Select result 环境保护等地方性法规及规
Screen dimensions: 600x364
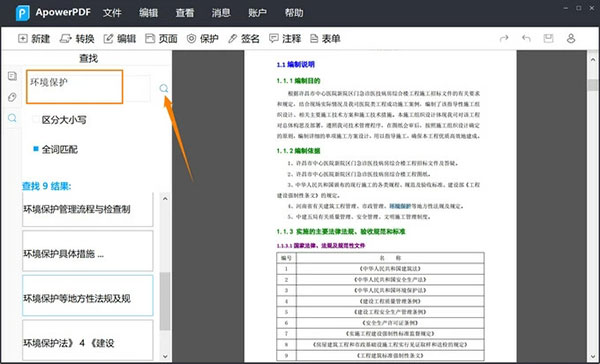tap(88, 295)
